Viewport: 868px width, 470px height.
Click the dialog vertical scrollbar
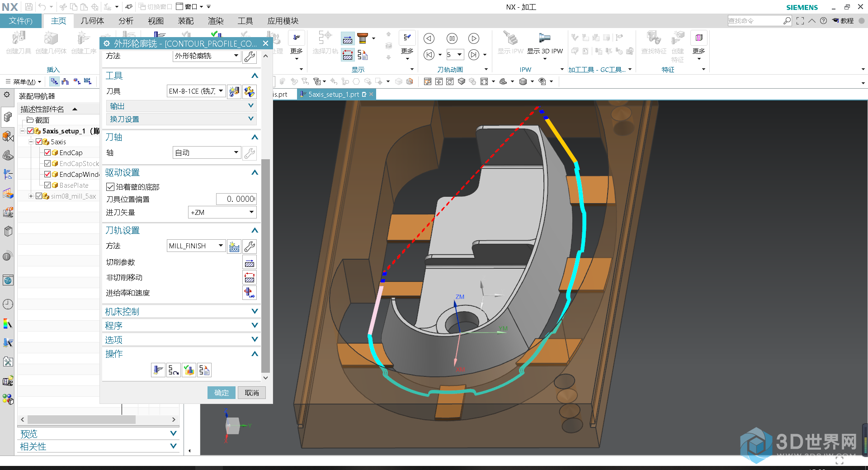click(x=266, y=266)
